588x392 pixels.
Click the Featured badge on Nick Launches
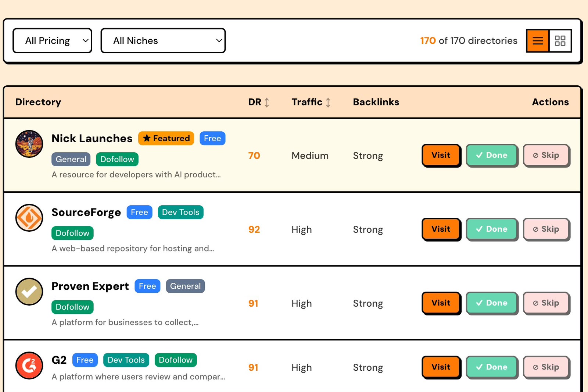tap(166, 138)
